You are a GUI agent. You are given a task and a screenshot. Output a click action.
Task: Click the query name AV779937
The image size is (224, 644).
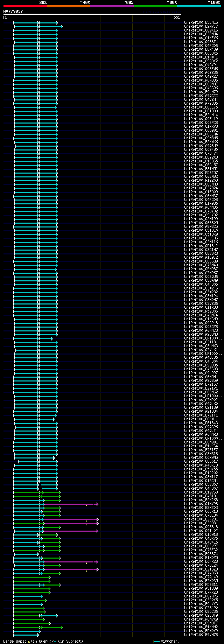pos(13,11)
